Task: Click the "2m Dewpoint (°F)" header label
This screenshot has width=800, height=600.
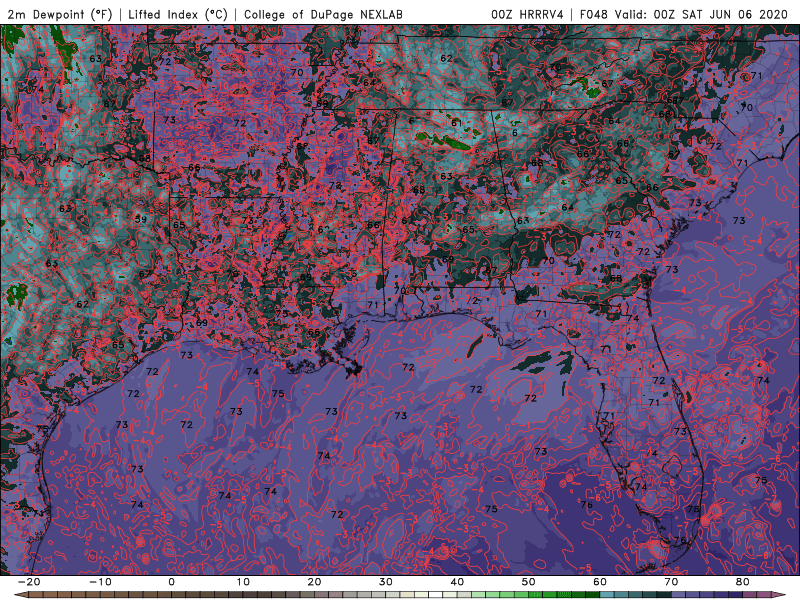Action: [60, 14]
